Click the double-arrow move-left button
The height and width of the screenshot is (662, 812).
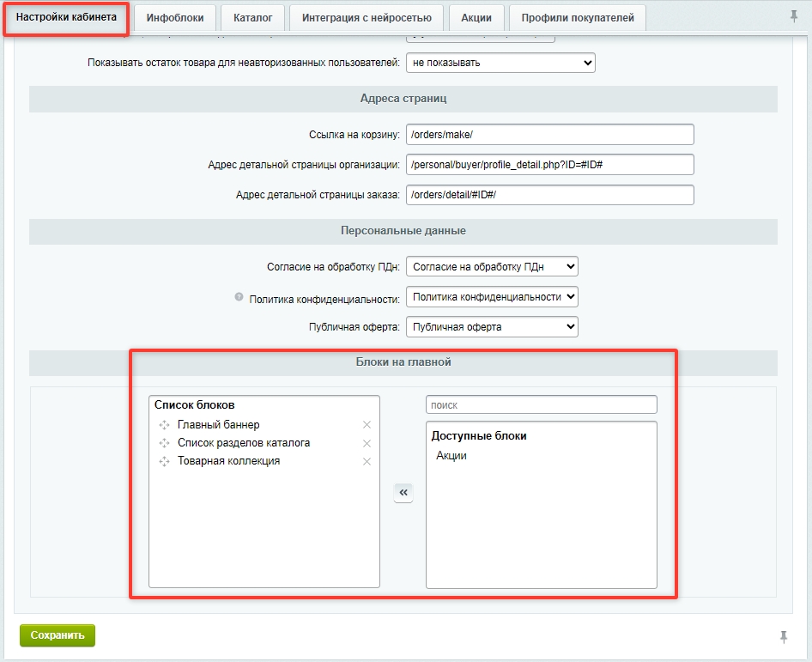[403, 493]
